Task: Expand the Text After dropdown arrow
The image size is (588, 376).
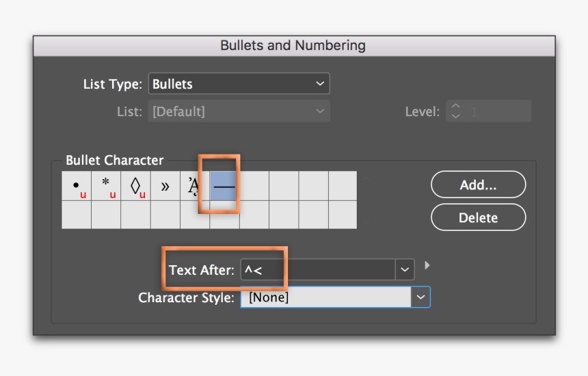Action: coord(405,270)
